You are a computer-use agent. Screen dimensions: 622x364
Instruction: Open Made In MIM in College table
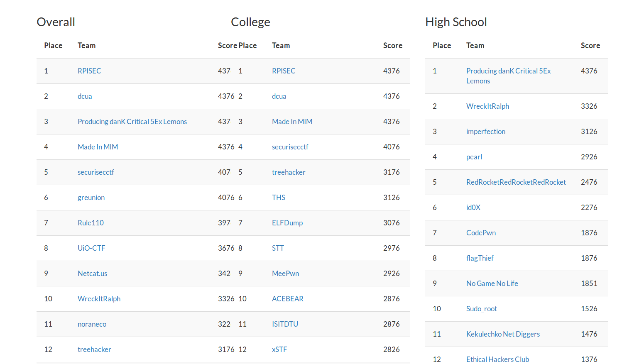(292, 122)
